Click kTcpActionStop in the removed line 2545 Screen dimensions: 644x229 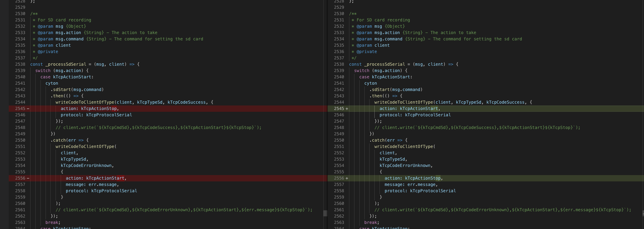coord(99,108)
